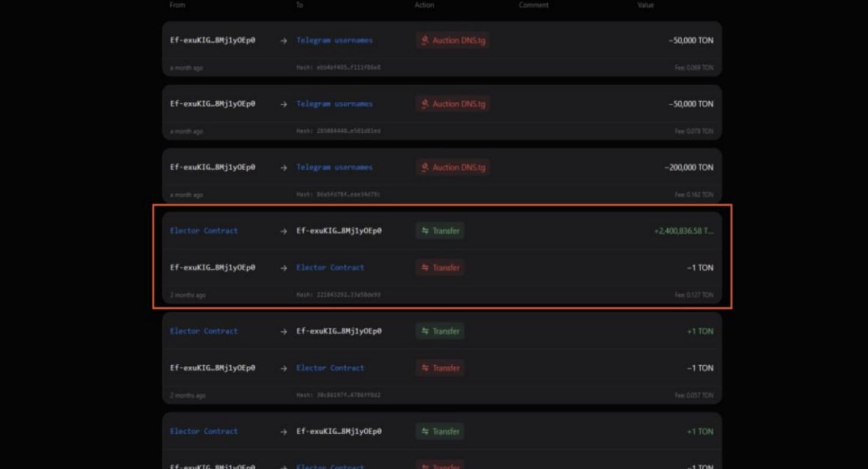
Task: Open the Elector Contract recipient in the highlighted −1 TON row
Action: [330, 267]
